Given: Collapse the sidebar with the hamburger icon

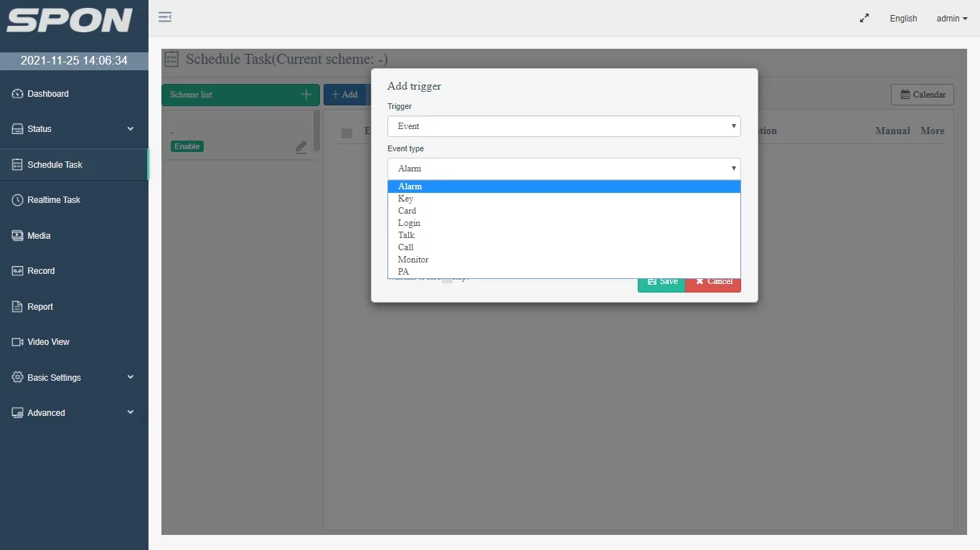Looking at the screenshot, I should tap(165, 17).
